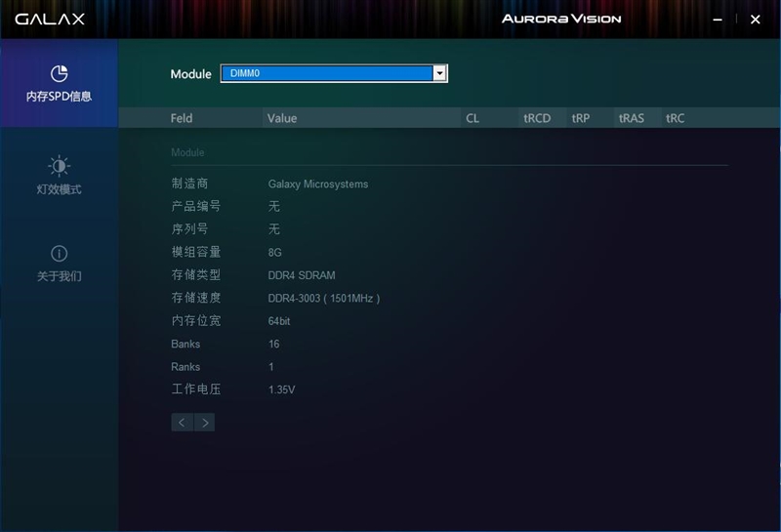Select the 64bit memory width value

(x=279, y=321)
